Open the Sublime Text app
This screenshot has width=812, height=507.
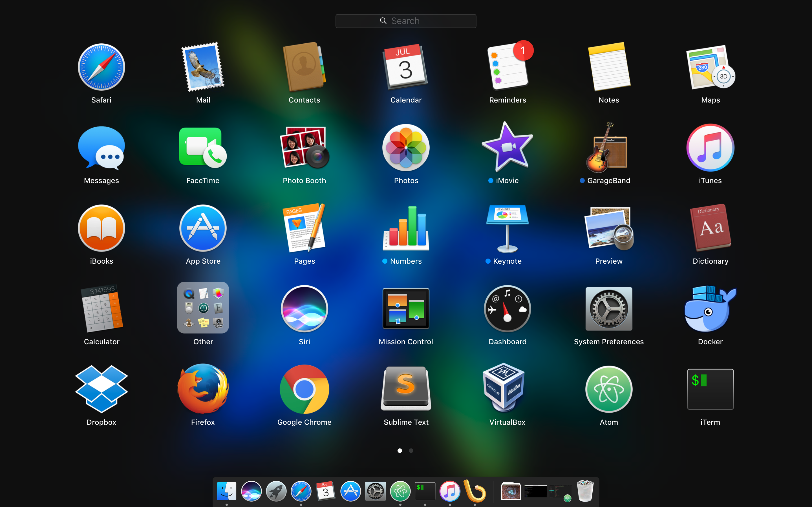(406, 389)
